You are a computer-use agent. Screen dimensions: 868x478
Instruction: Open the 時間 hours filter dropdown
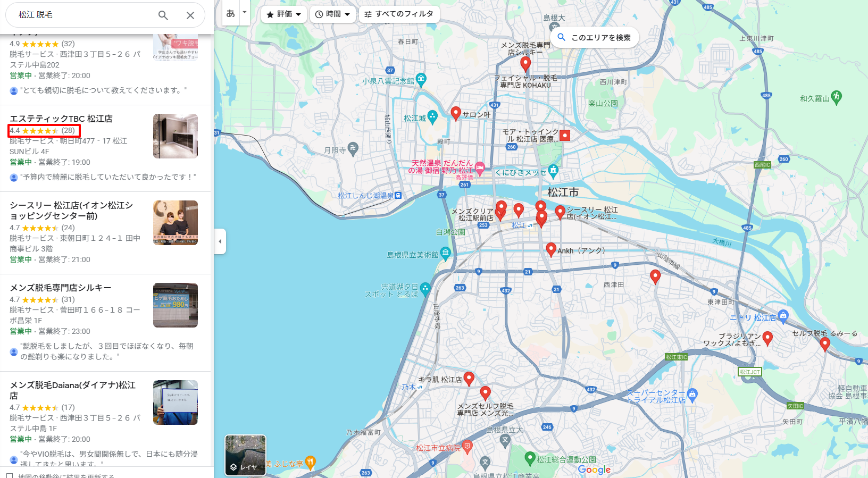[332, 14]
